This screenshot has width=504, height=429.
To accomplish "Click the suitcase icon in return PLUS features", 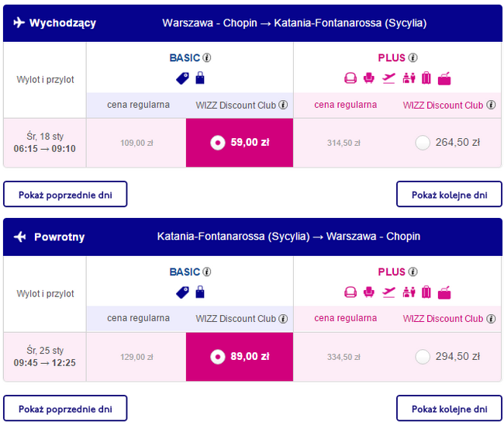I will [x=426, y=292].
